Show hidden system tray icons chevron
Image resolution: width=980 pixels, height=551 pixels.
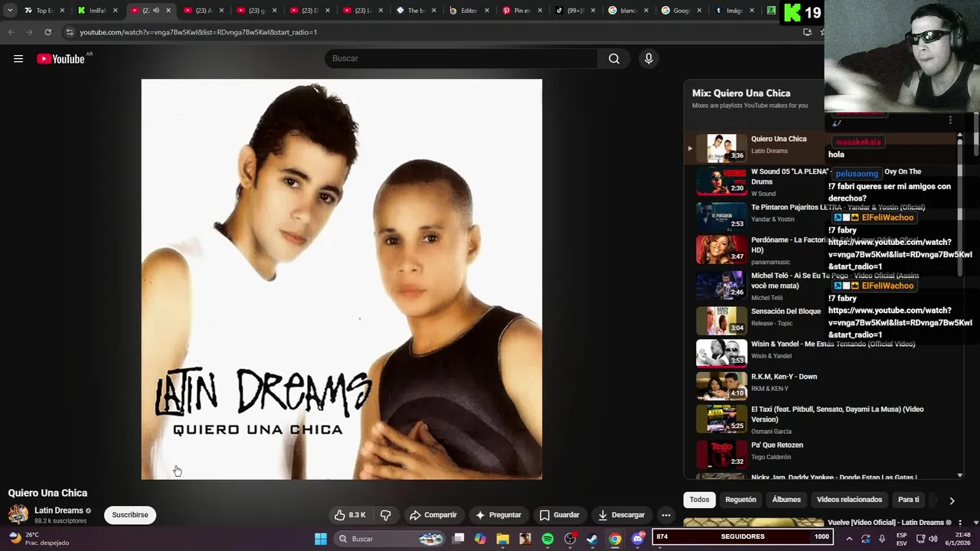click(x=849, y=539)
